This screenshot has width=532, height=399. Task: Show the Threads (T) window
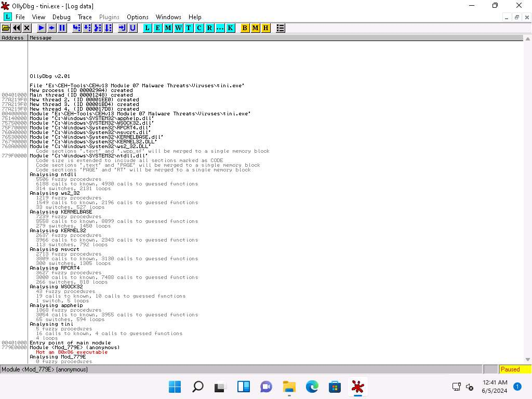tap(189, 28)
